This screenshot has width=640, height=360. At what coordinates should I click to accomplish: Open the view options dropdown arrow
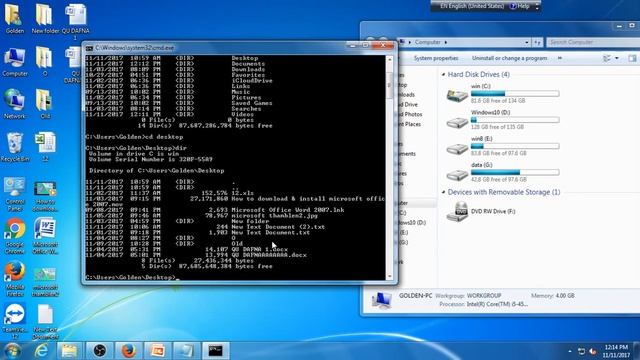[x=617, y=58]
